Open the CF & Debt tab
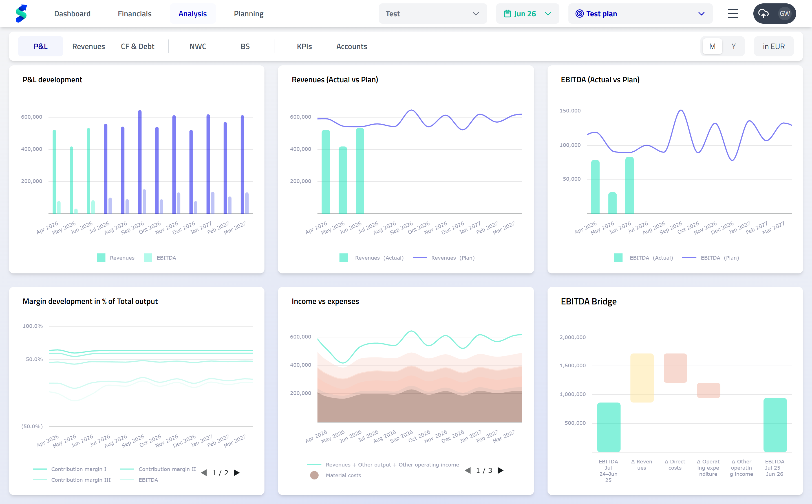Screen dimensions: 812x504 (137, 46)
